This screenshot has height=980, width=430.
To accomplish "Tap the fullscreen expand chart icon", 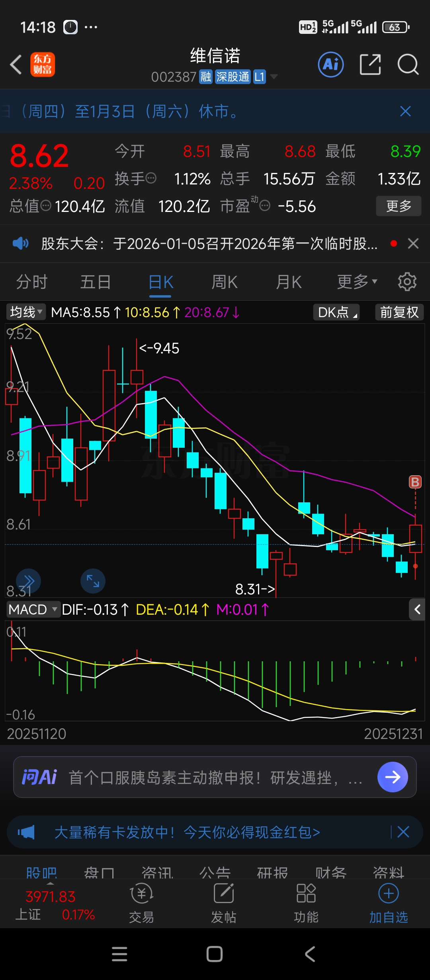I will pyautogui.click(x=93, y=581).
